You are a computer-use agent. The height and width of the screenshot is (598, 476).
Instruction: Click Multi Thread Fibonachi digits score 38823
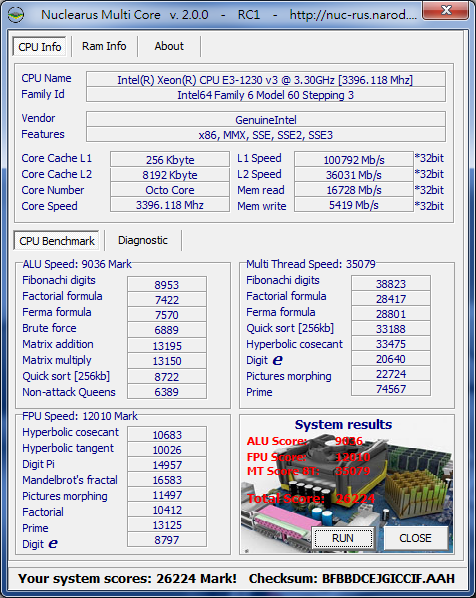pos(391,283)
